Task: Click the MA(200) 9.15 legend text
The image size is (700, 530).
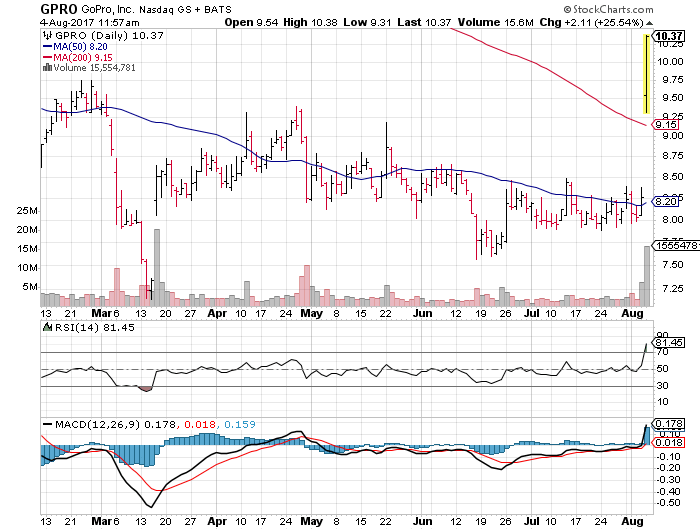Action: click(x=83, y=57)
